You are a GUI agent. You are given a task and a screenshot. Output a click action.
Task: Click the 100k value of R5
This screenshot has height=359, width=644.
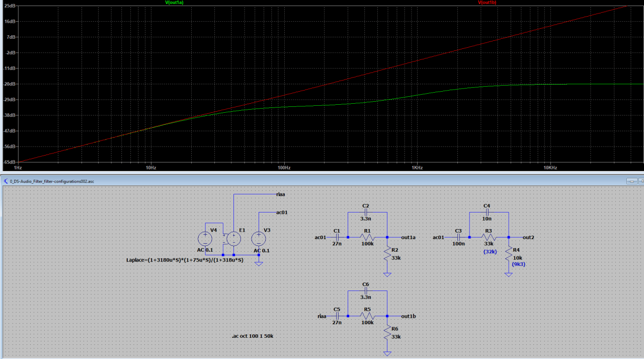(367, 323)
